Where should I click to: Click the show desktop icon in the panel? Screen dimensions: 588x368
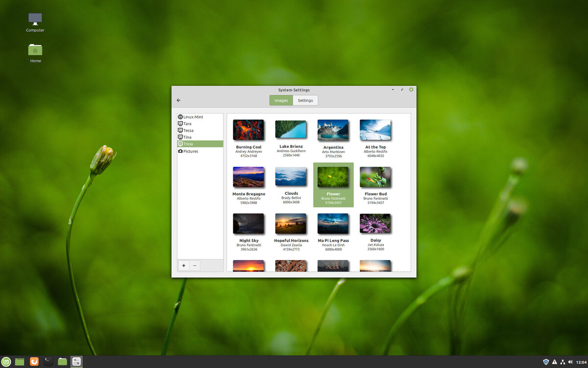20,362
